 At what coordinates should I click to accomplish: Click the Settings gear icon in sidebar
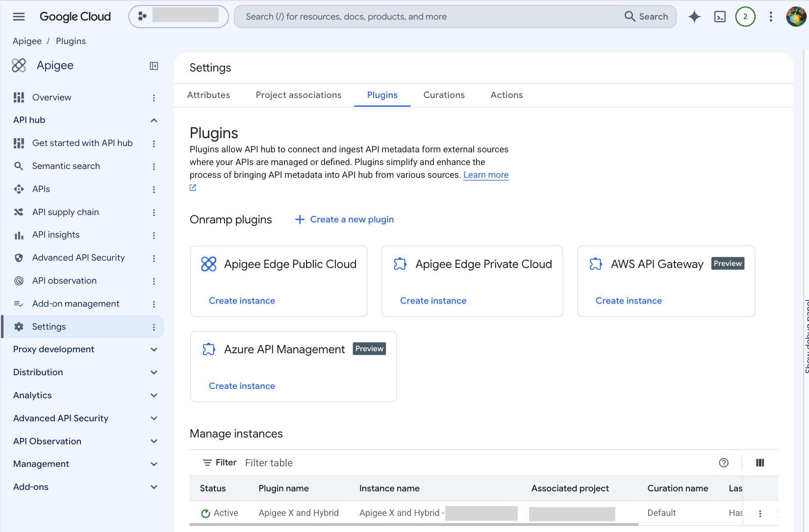tap(19, 327)
